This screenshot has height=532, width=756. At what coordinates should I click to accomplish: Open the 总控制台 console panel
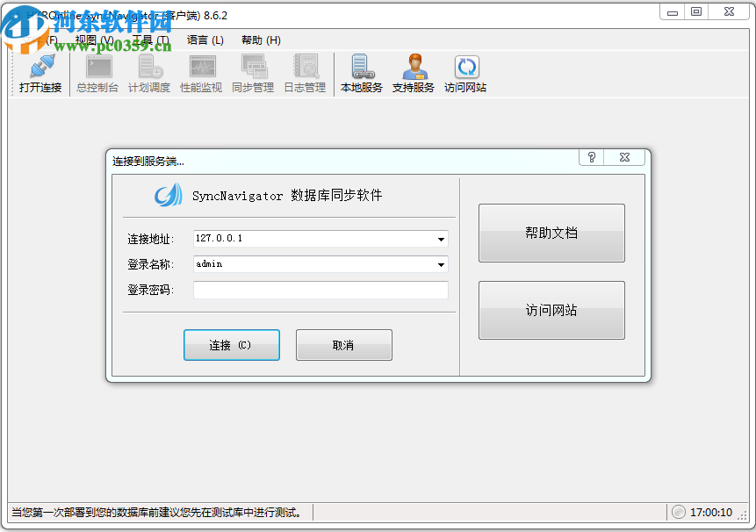point(97,72)
